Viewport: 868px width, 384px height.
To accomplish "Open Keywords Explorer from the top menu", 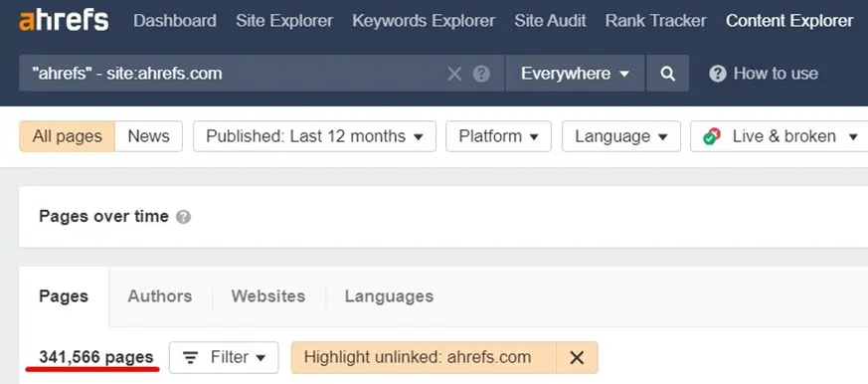I will [424, 21].
